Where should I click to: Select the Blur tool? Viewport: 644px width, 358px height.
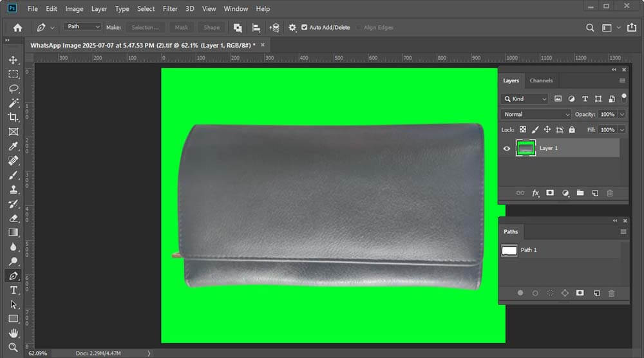tap(13, 247)
